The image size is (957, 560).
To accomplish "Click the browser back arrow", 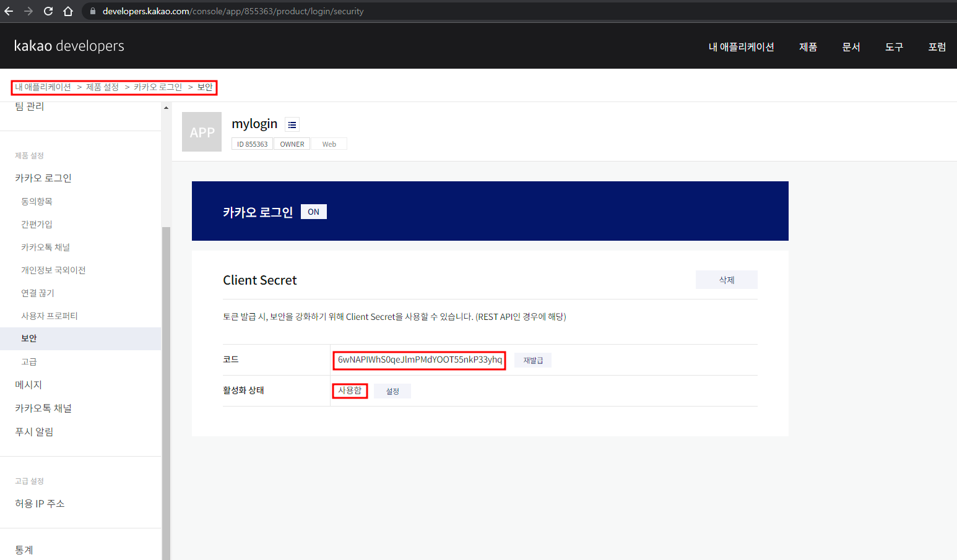I will (x=9, y=11).
